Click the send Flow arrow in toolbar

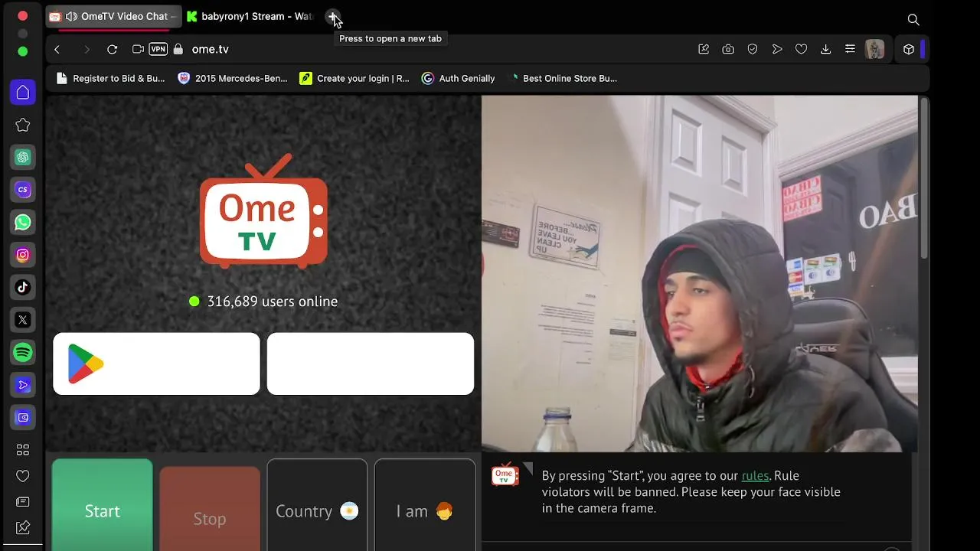777,49
